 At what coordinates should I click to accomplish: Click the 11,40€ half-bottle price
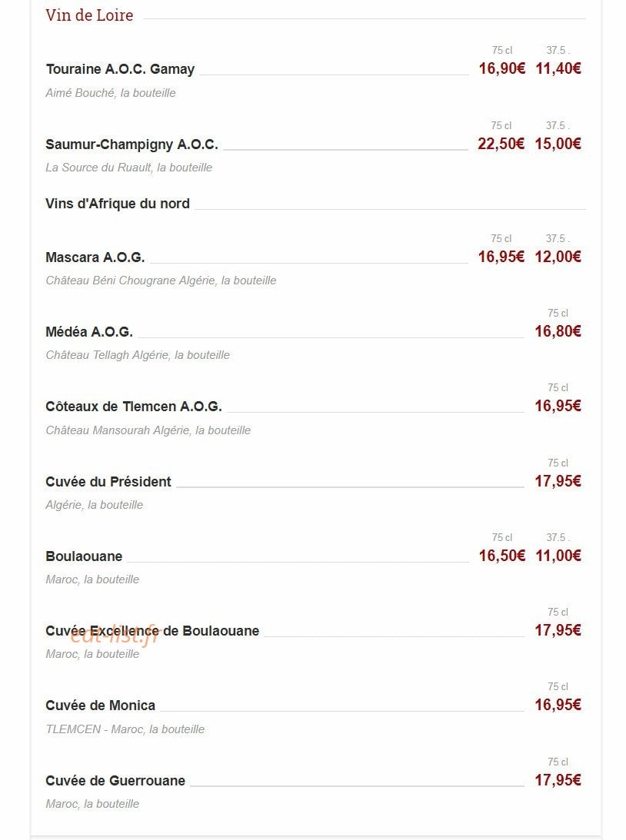click(x=558, y=68)
